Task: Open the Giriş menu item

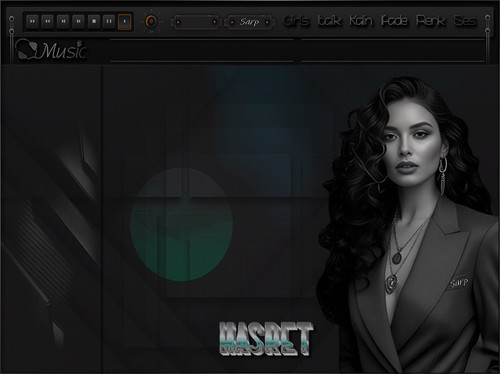Action: coord(296,21)
